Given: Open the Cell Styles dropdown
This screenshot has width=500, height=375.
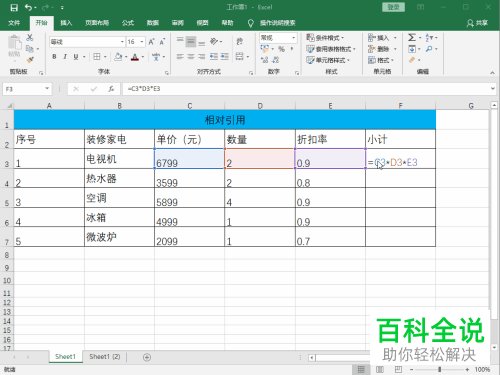Looking at the screenshot, I should coord(328,60).
